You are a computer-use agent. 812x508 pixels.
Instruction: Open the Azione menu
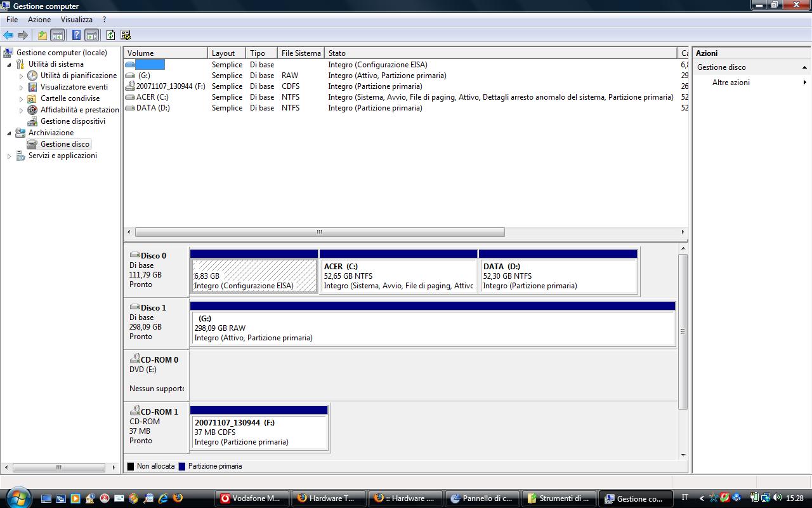(x=39, y=20)
